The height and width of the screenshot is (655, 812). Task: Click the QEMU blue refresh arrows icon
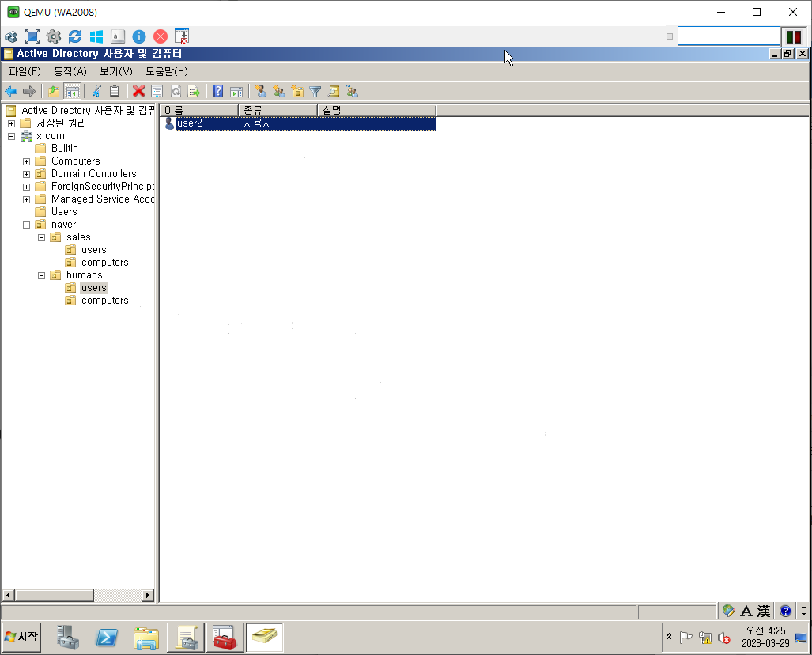tap(75, 36)
